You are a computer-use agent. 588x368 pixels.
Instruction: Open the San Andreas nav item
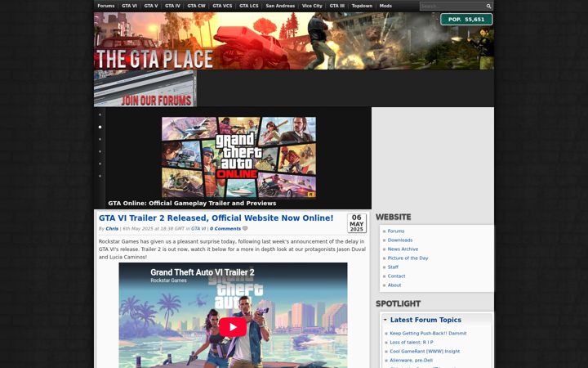point(280,6)
